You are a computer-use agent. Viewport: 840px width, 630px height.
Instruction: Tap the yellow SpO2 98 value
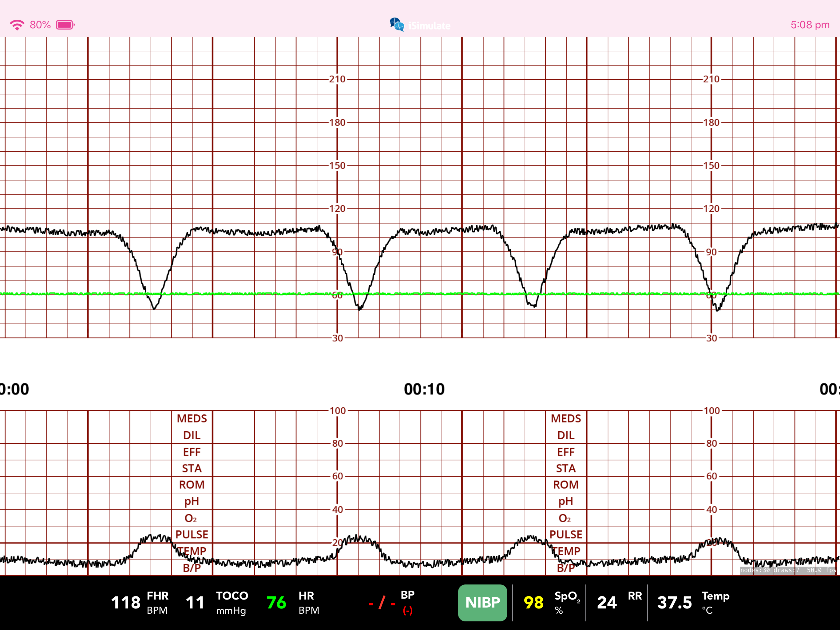(x=533, y=603)
